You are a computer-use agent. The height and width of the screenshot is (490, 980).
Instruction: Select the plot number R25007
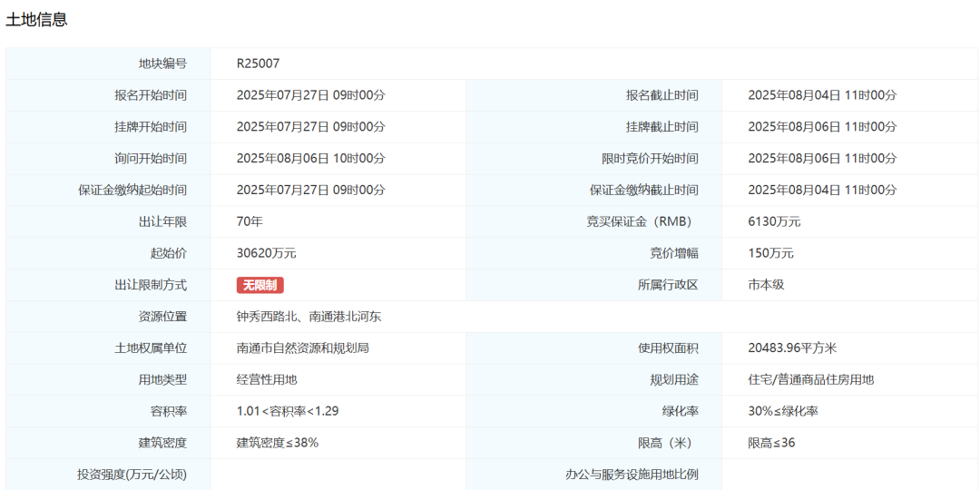tap(258, 64)
